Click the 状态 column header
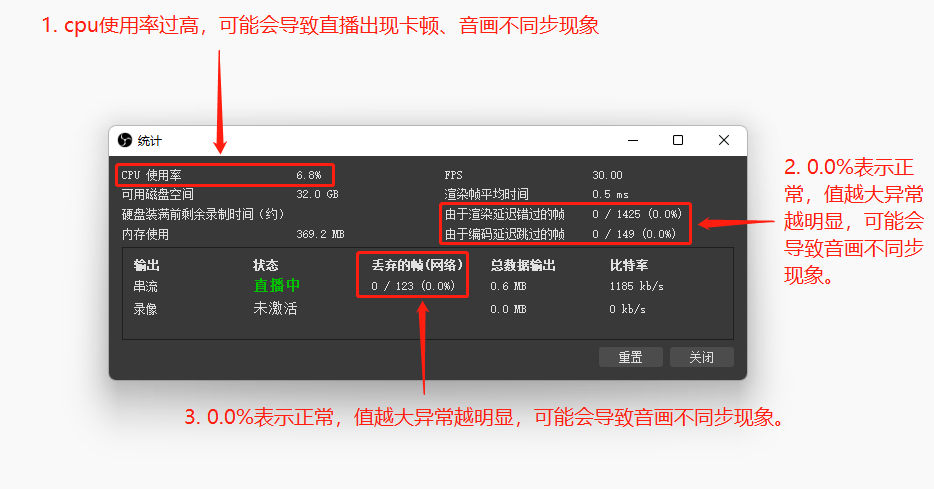The image size is (934, 489). tap(266, 265)
